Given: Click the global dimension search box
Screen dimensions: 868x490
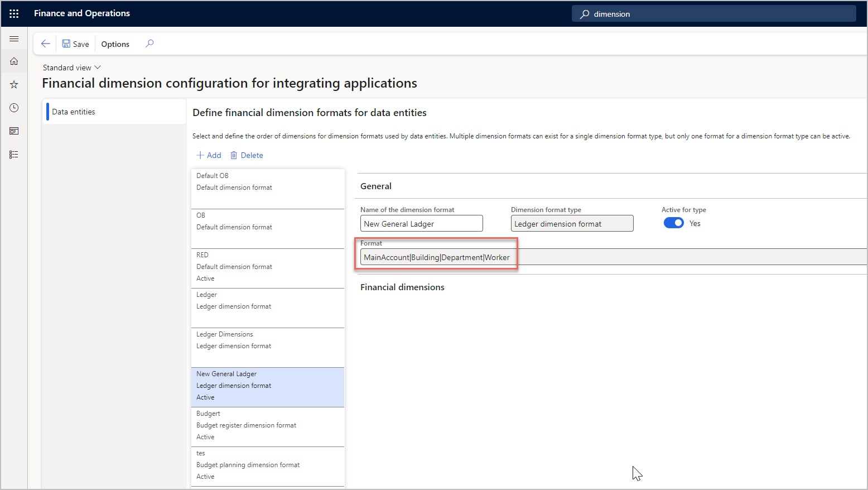Looking at the screenshot, I should [713, 13].
